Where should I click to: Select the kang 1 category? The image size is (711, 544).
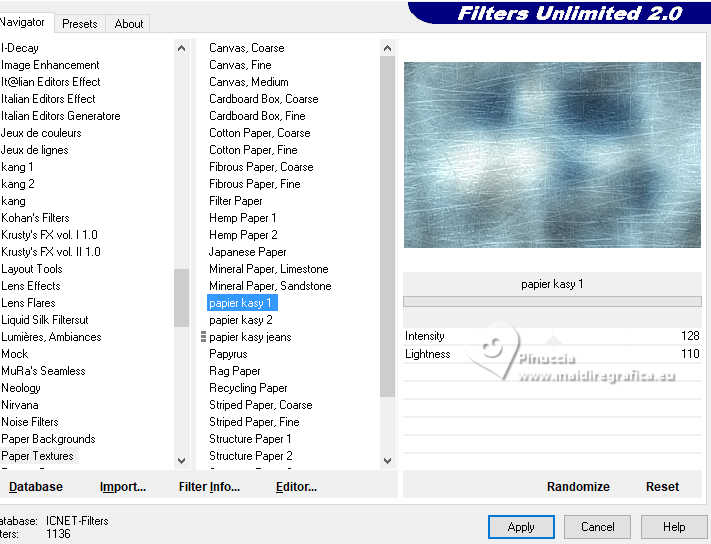tap(17, 167)
